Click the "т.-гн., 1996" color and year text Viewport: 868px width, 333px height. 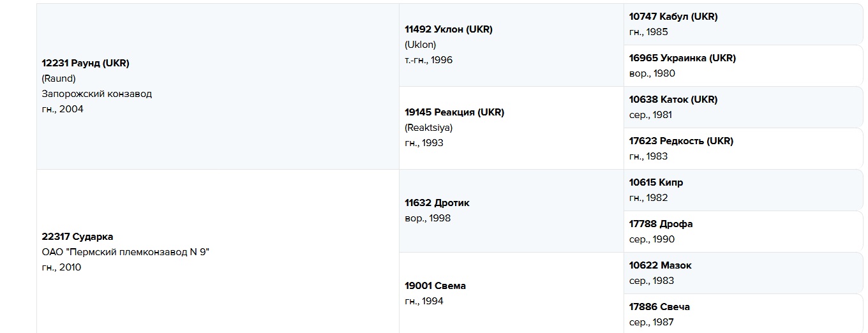(x=428, y=60)
